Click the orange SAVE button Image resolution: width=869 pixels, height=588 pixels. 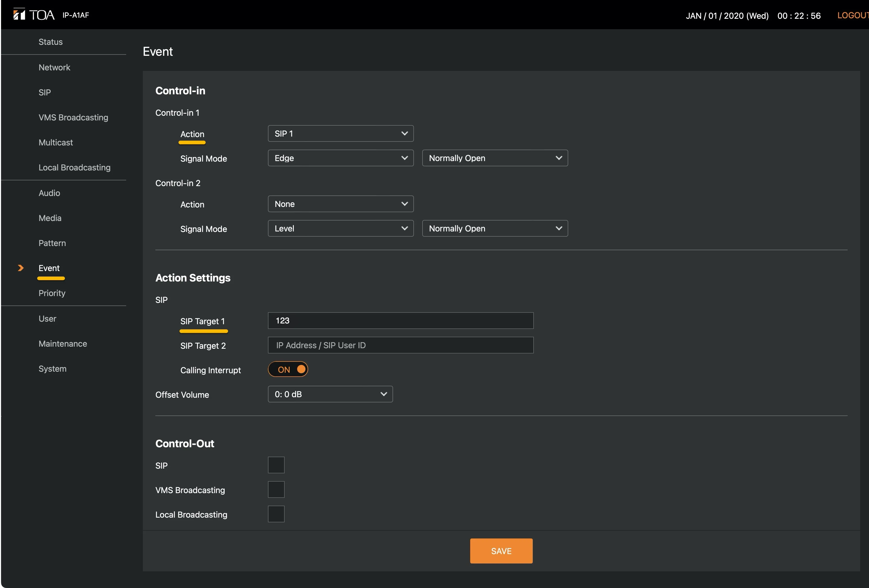(501, 551)
